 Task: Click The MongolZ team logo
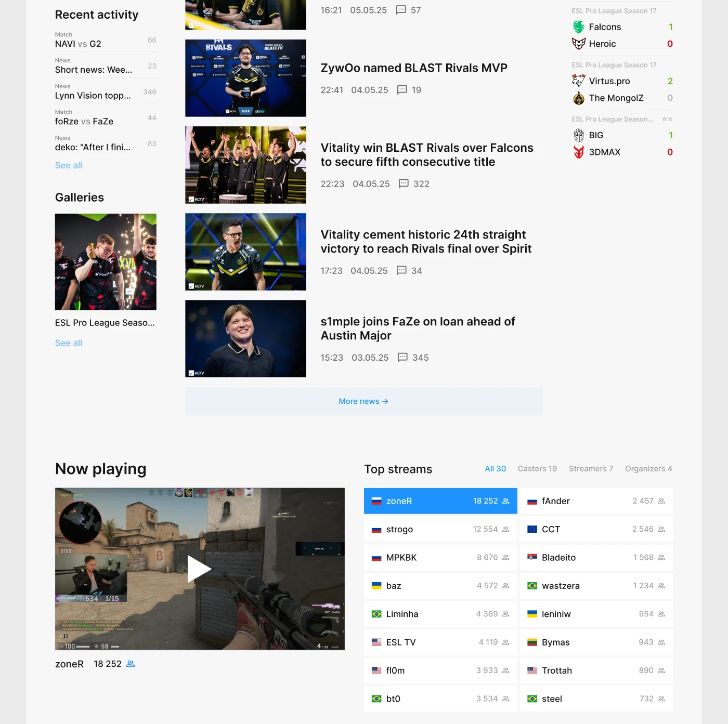[579, 98]
